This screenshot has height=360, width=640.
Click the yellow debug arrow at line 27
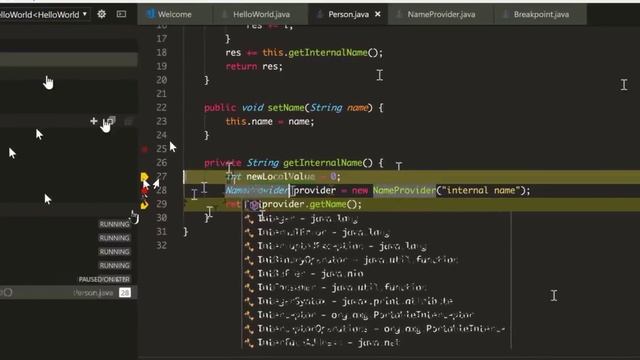pos(144,177)
